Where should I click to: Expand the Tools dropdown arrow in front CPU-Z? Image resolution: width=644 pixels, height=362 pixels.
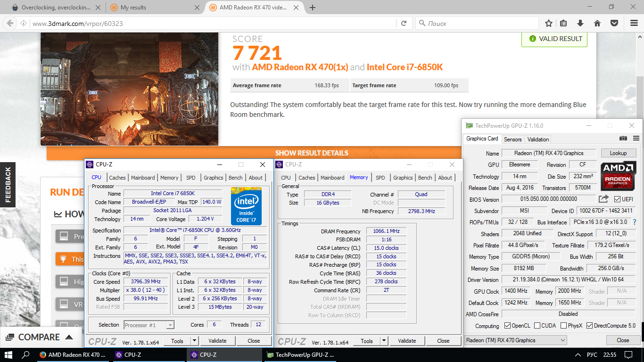[194, 341]
